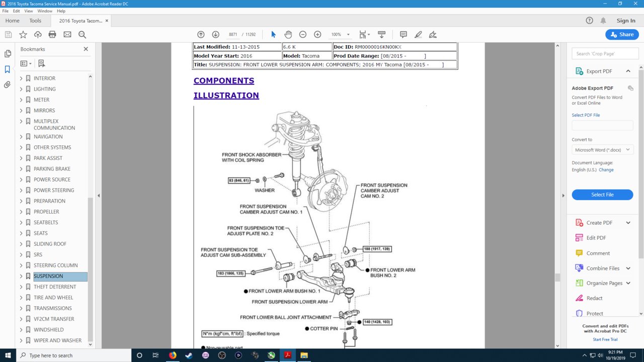This screenshot has height=362, width=644.
Task: Open the Edit menu
Action: [17, 11]
